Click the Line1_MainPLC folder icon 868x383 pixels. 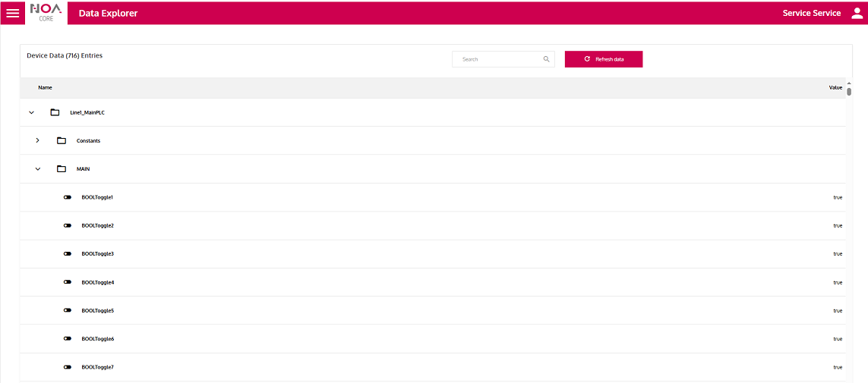point(55,113)
